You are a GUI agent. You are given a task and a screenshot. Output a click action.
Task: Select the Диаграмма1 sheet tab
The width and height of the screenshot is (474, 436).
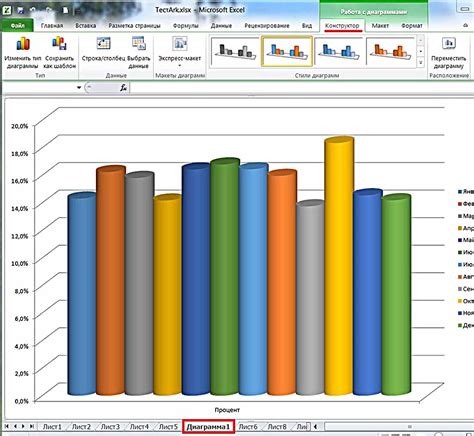208,427
